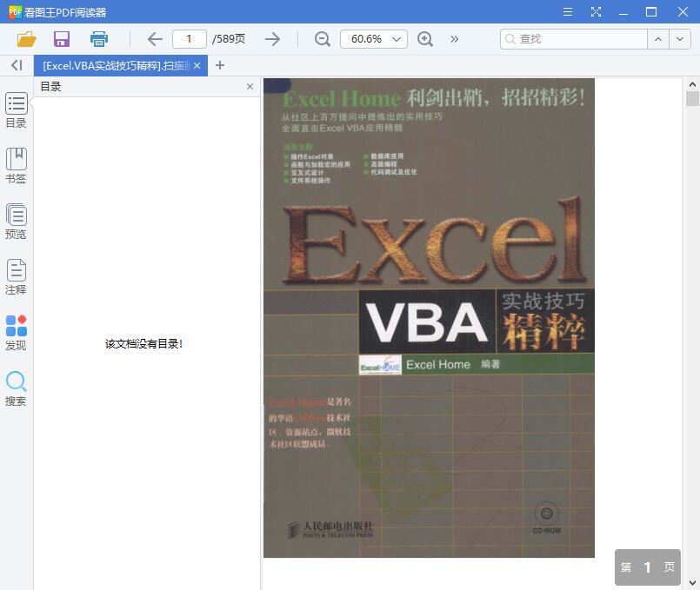Image resolution: width=700 pixels, height=590 pixels.
Task: Close the Excel.VBA document tab
Action: [x=197, y=65]
